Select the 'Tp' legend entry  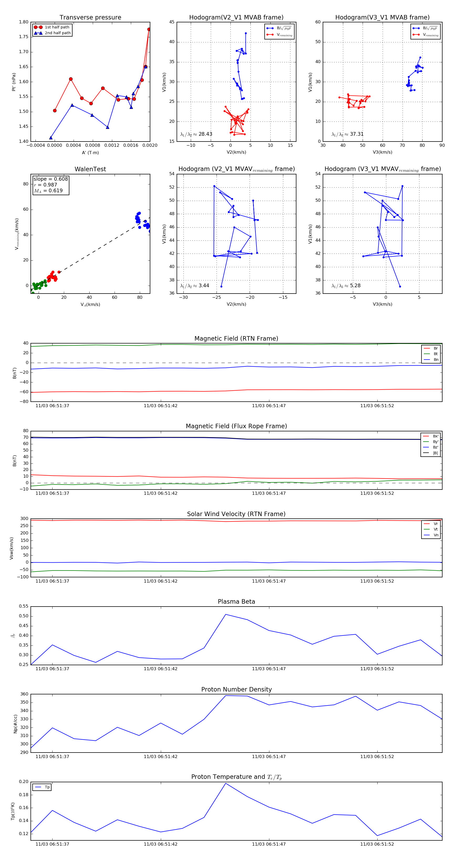coord(42,787)
